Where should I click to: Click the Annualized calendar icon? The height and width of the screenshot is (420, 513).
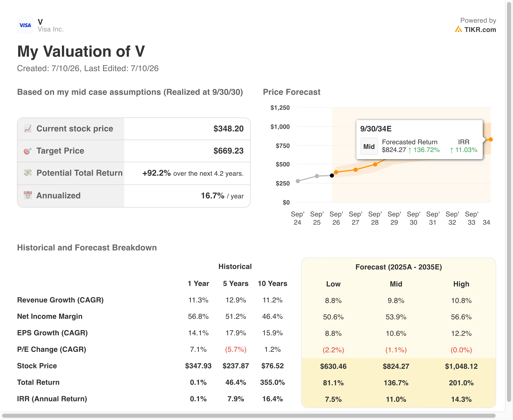click(x=28, y=195)
